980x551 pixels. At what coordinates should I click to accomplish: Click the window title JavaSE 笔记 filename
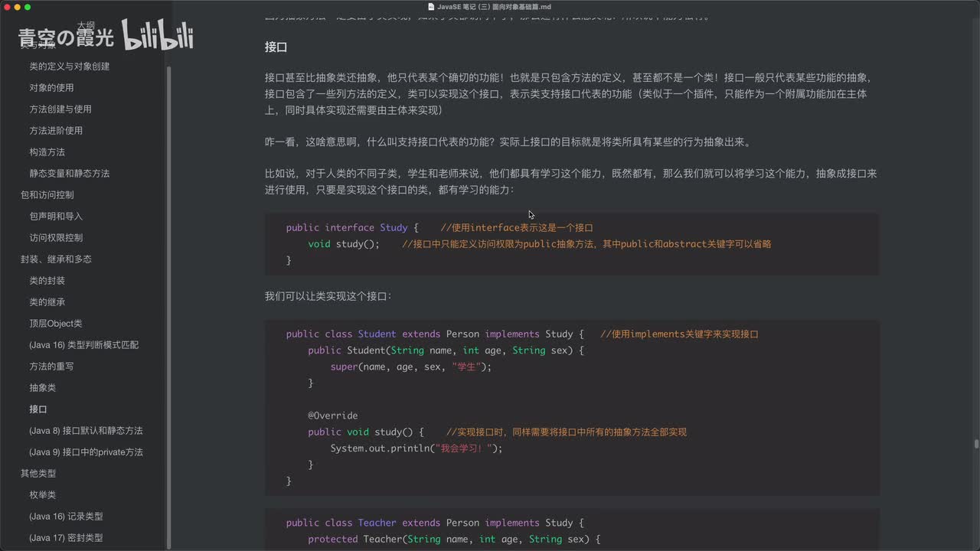[x=494, y=7]
